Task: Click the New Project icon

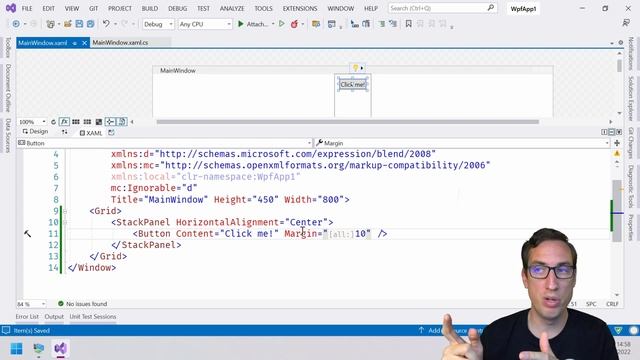Action: click(51, 24)
